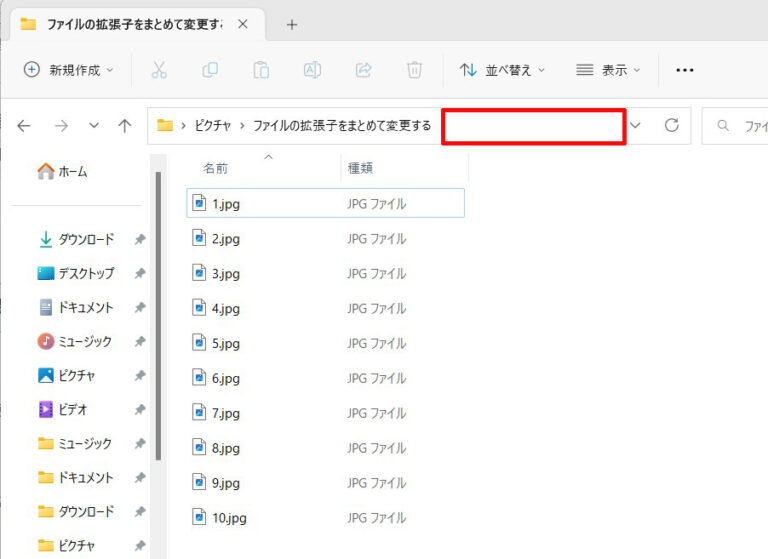
Task: Click the Rename icon in toolbar
Action: coord(312,70)
